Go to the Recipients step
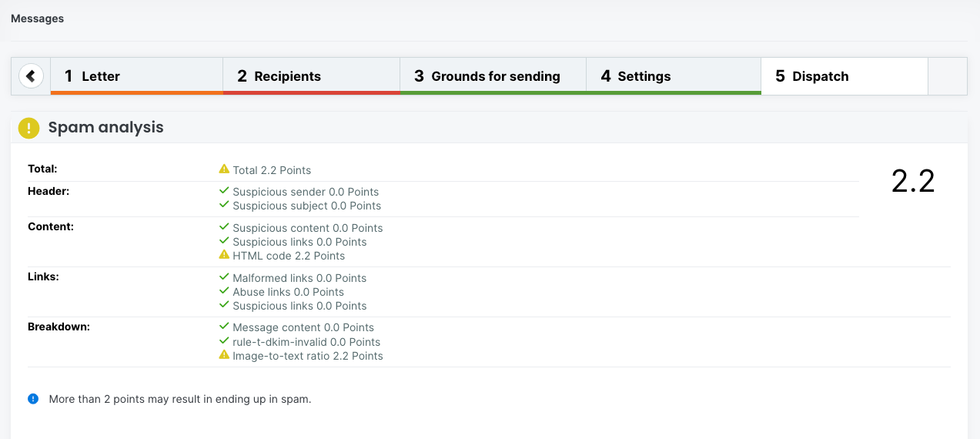This screenshot has width=980, height=439. 311,76
